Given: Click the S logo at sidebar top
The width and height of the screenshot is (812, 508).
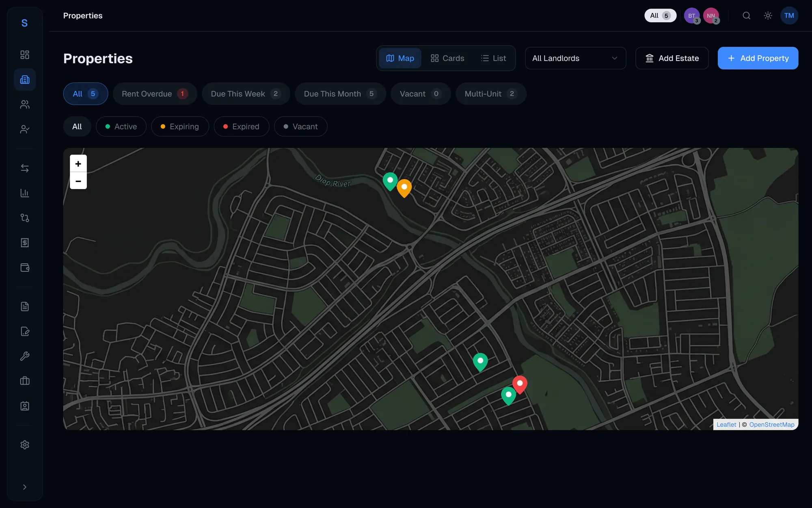Looking at the screenshot, I should [x=24, y=23].
